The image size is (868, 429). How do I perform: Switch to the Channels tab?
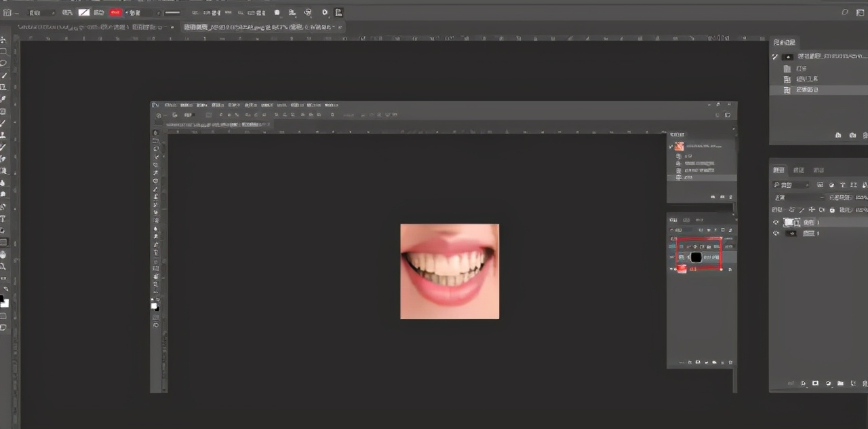pyautogui.click(x=799, y=170)
